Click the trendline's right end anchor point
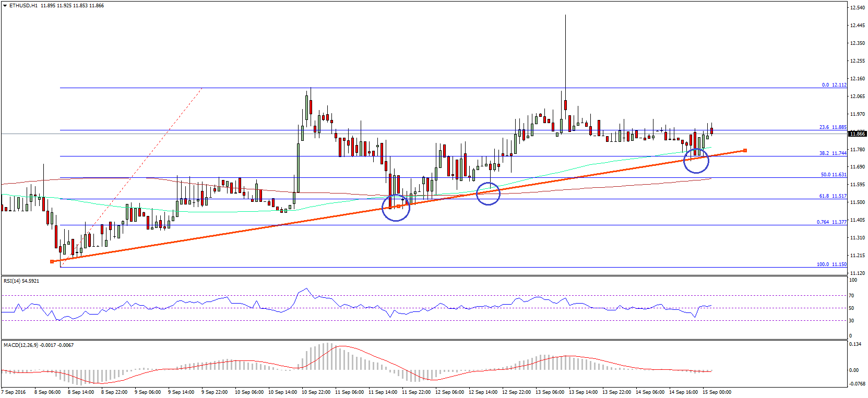 pyautogui.click(x=745, y=151)
